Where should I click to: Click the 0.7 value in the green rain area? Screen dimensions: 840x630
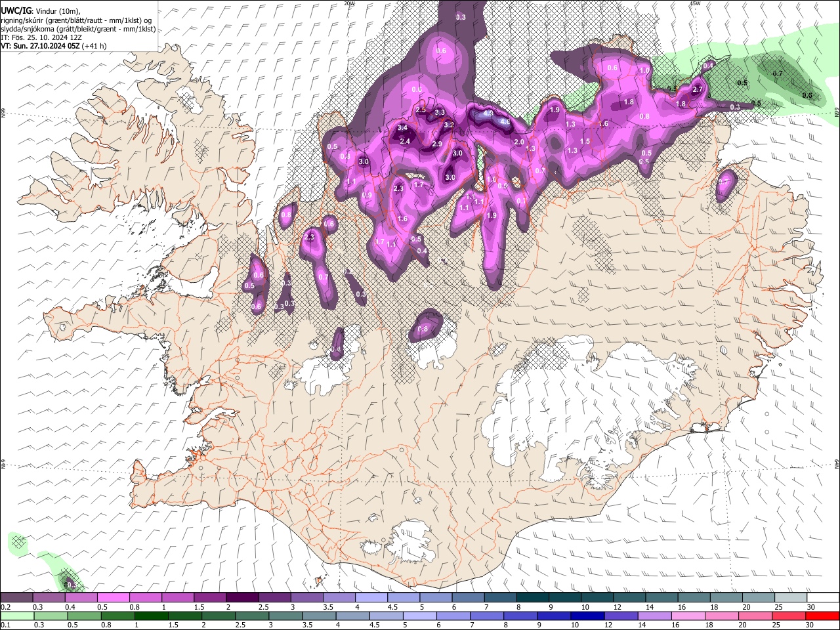[778, 73]
